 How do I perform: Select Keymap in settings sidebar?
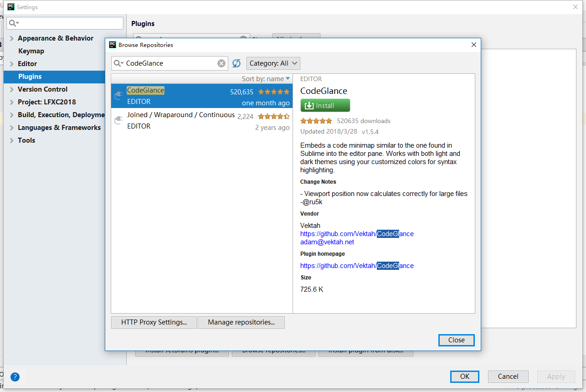point(31,51)
